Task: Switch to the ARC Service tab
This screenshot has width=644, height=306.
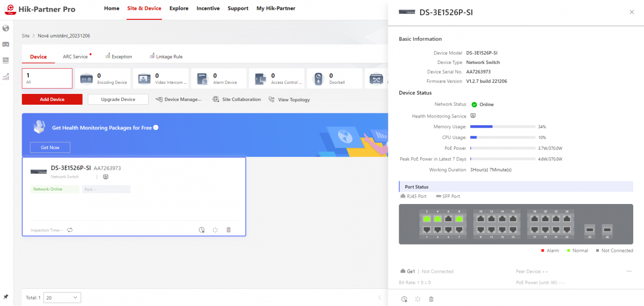Action: [x=75, y=56]
